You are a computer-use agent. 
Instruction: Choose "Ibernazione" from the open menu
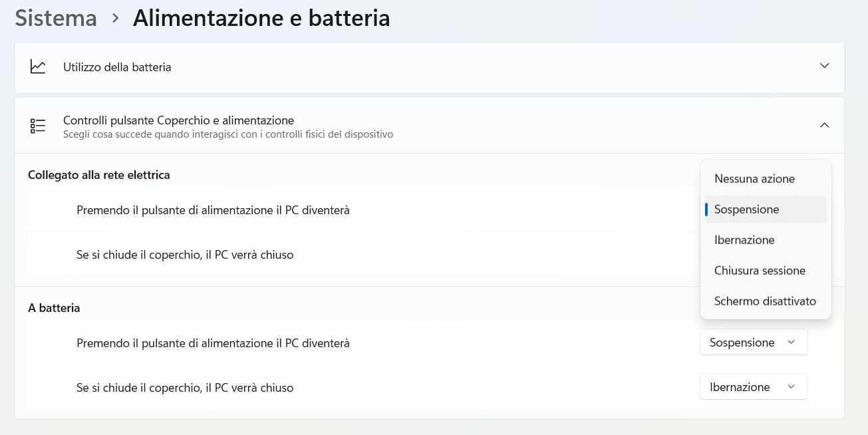744,239
